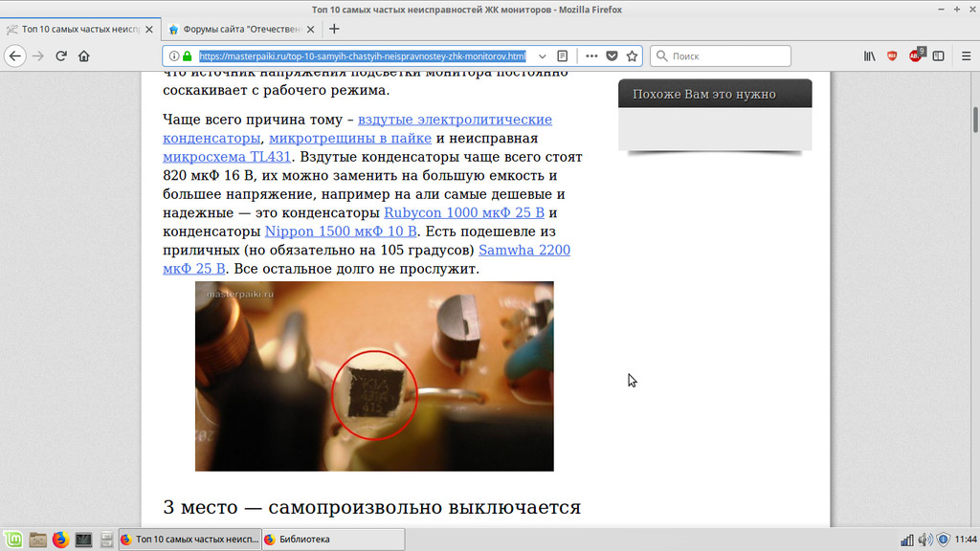Open a new tab
The height and width of the screenshot is (551, 980).
pyautogui.click(x=334, y=29)
